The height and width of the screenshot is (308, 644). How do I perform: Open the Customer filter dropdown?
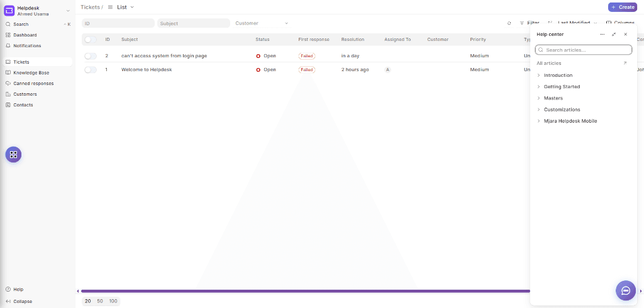pos(262,23)
